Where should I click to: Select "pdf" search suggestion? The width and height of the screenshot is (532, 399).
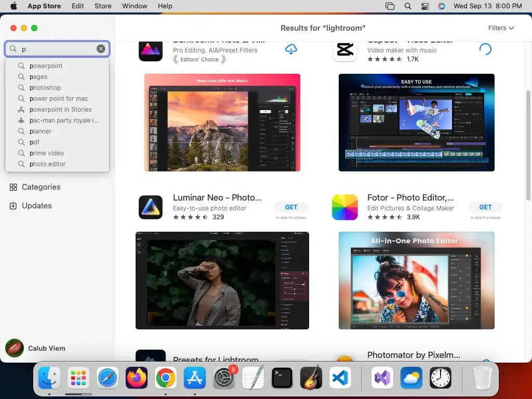pos(57,142)
